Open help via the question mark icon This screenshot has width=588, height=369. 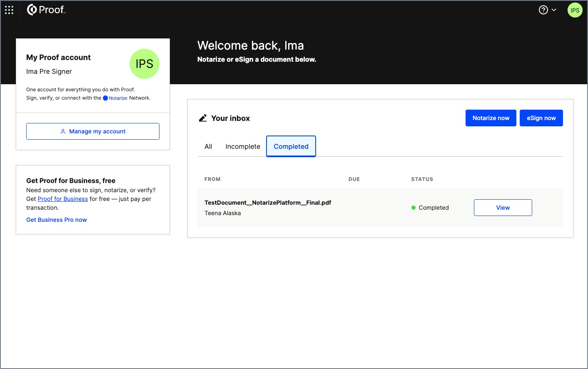543,9
